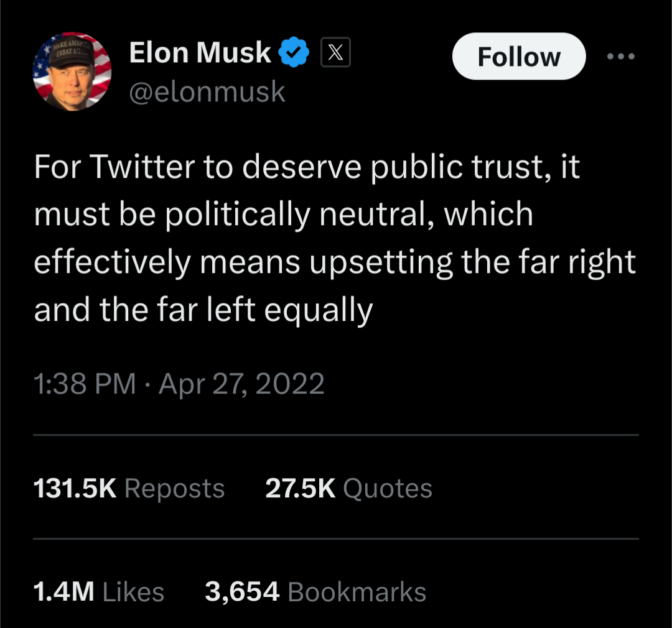Open the three-dot more options menu
Image resolution: width=672 pixels, height=628 pixels.
click(x=620, y=57)
